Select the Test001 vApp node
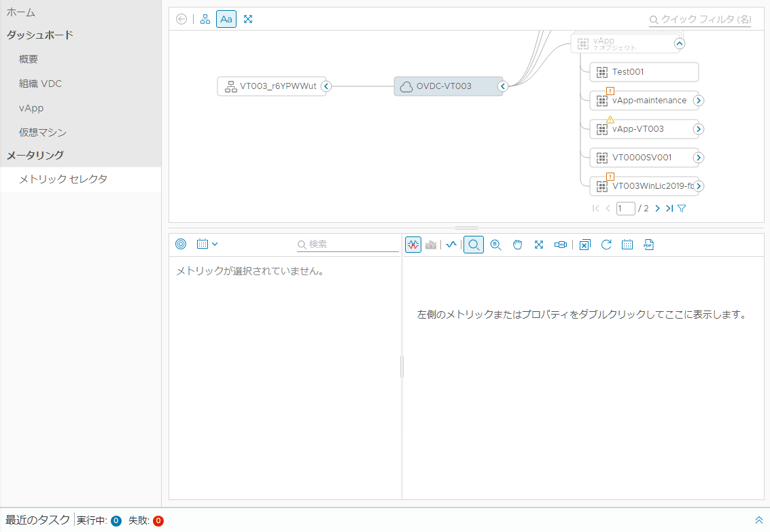This screenshot has width=770, height=532. [644, 72]
